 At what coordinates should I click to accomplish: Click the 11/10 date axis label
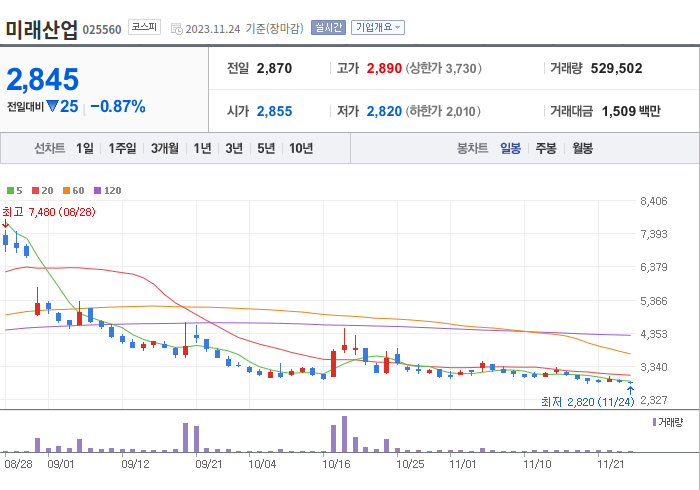[537, 464]
